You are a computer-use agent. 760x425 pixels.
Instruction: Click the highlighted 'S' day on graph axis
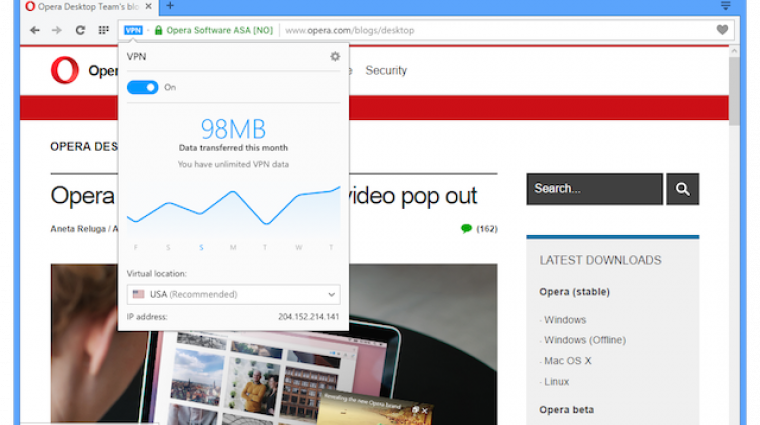tap(201, 248)
